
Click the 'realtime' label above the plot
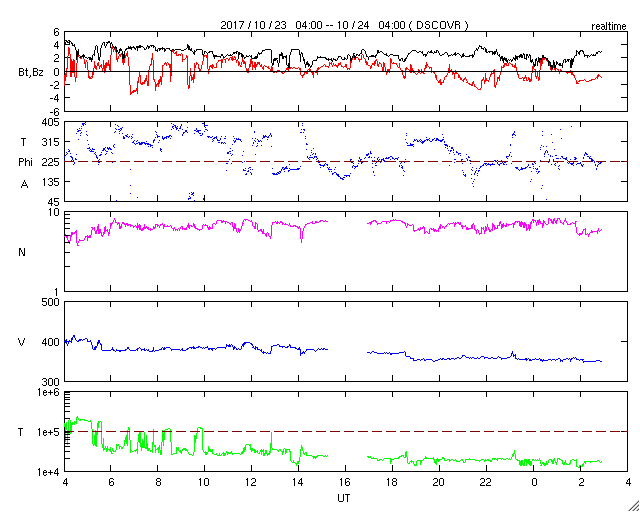pos(609,27)
